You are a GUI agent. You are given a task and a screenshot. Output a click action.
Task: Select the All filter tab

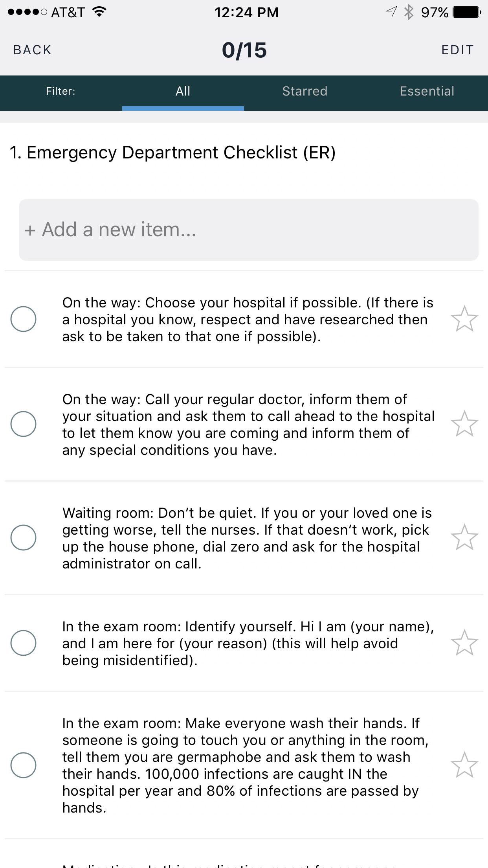click(x=183, y=91)
